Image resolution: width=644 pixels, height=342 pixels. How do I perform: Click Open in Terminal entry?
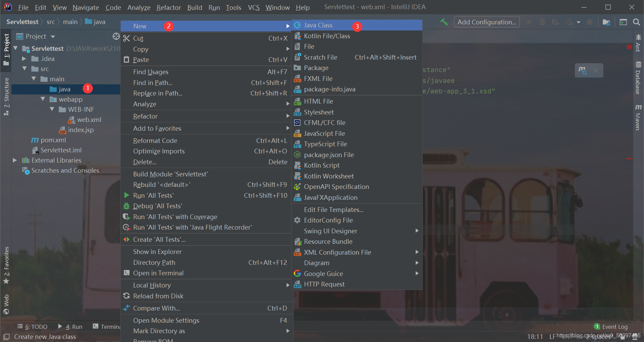coord(206,273)
